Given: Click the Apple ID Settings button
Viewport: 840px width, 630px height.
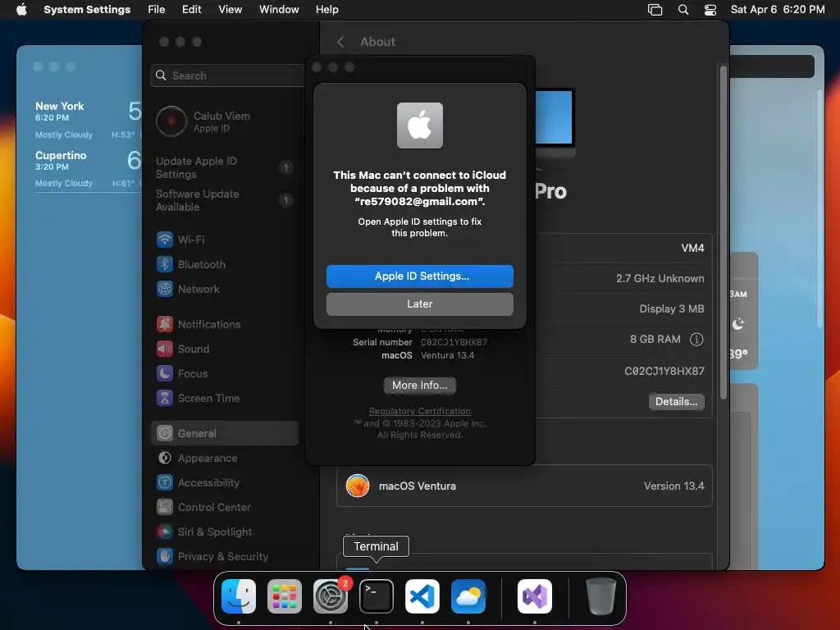Looking at the screenshot, I should coord(420,276).
